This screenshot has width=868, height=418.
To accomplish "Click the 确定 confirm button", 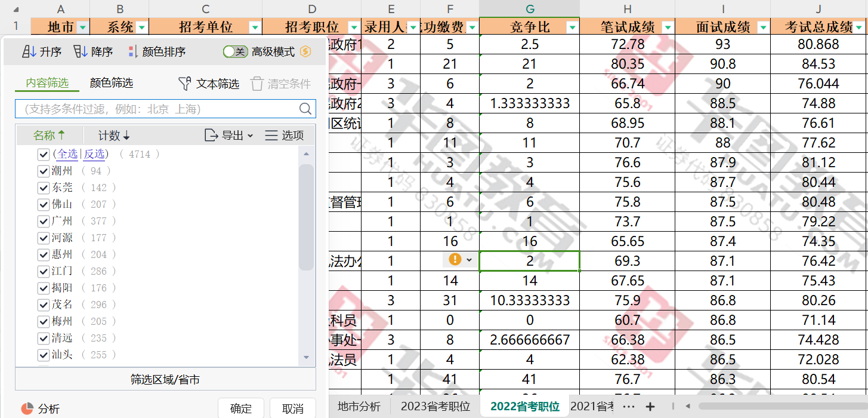I will pyautogui.click(x=241, y=408).
